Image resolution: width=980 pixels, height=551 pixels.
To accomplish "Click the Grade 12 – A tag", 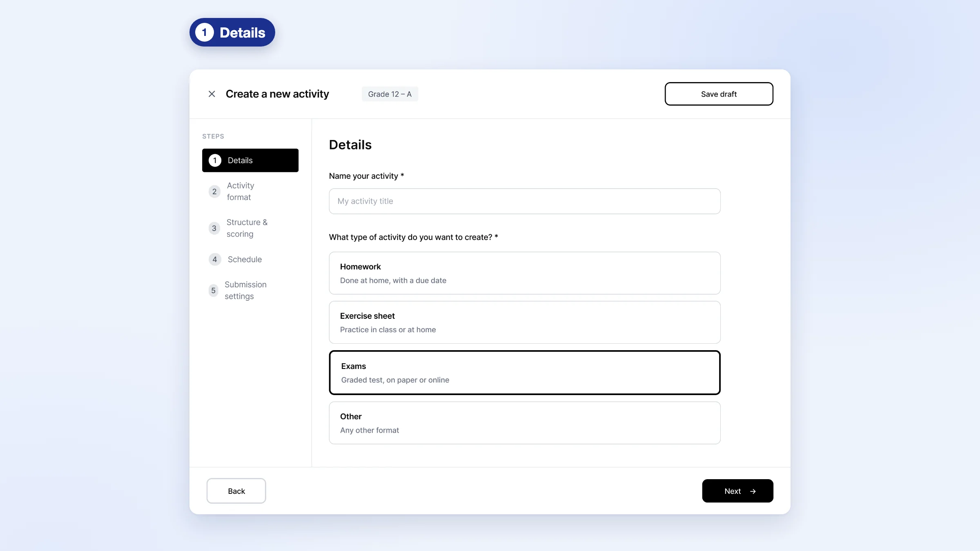I will (390, 94).
